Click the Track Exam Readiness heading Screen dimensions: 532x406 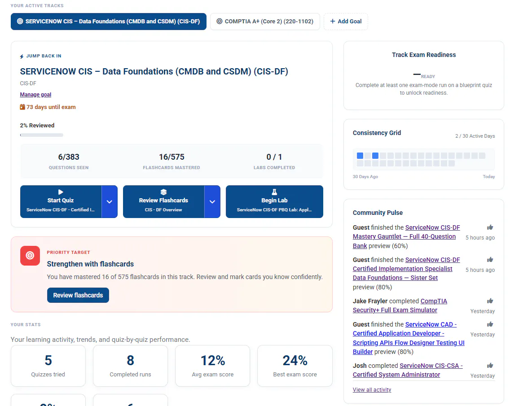click(424, 55)
